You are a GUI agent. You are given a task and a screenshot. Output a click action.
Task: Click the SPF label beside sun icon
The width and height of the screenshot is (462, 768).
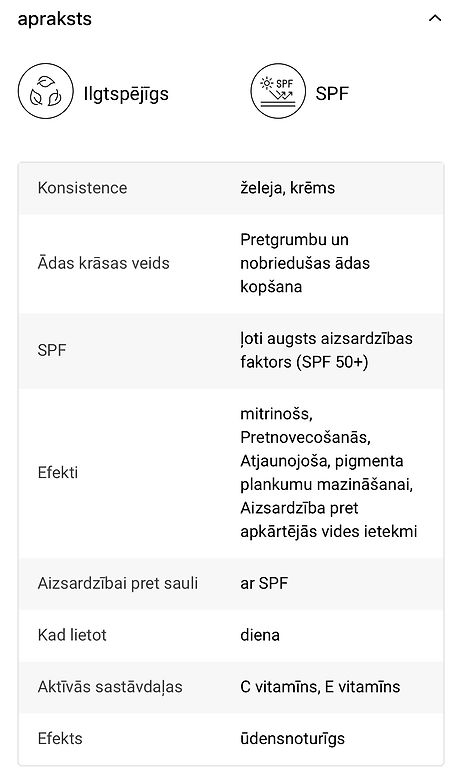(332, 93)
